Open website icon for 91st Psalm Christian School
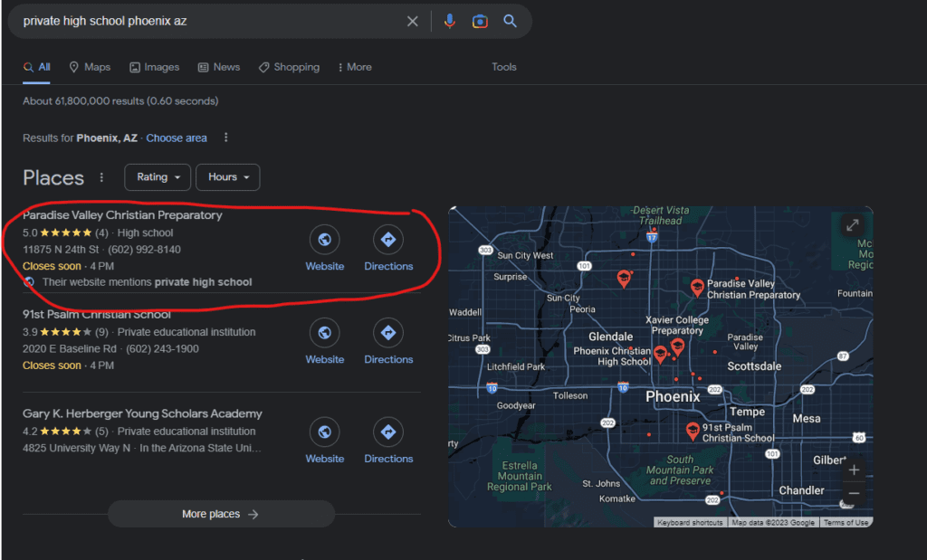This screenshot has height=560, width=927. [325, 333]
